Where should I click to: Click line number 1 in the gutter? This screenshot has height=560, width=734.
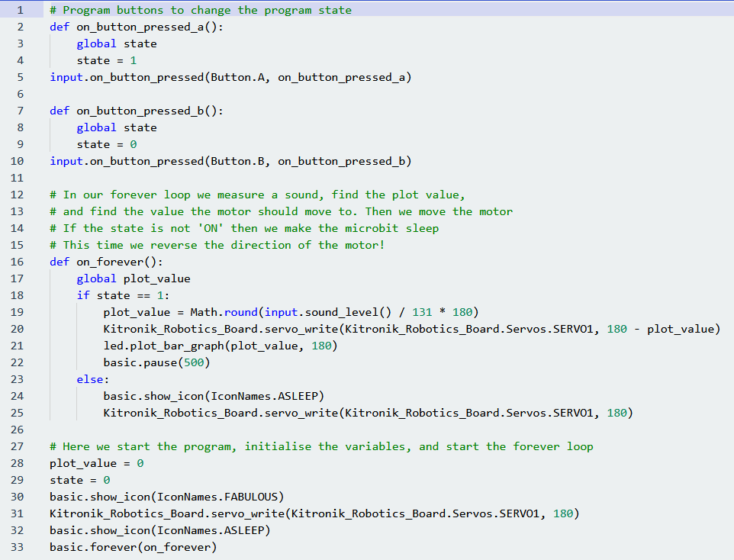click(18, 10)
